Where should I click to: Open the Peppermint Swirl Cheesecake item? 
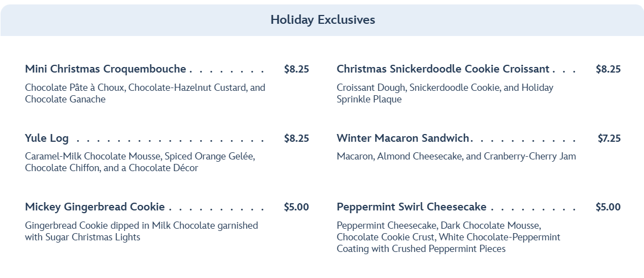tap(411, 207)
